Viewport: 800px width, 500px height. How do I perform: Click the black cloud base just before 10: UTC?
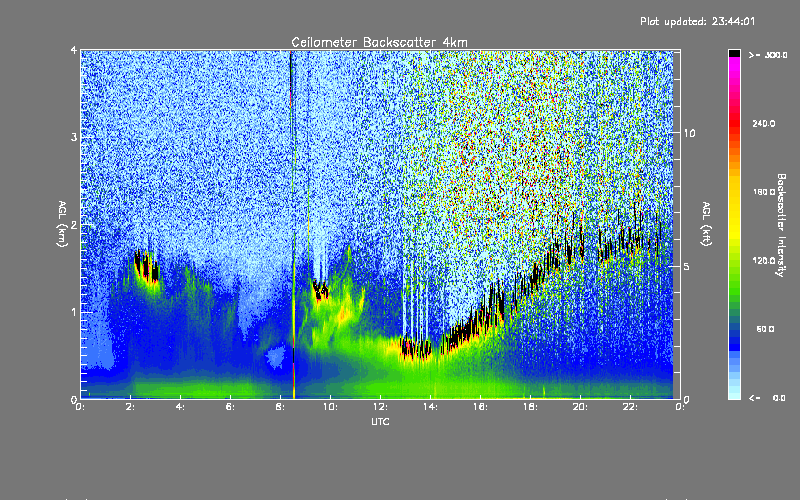click(320, 290)
